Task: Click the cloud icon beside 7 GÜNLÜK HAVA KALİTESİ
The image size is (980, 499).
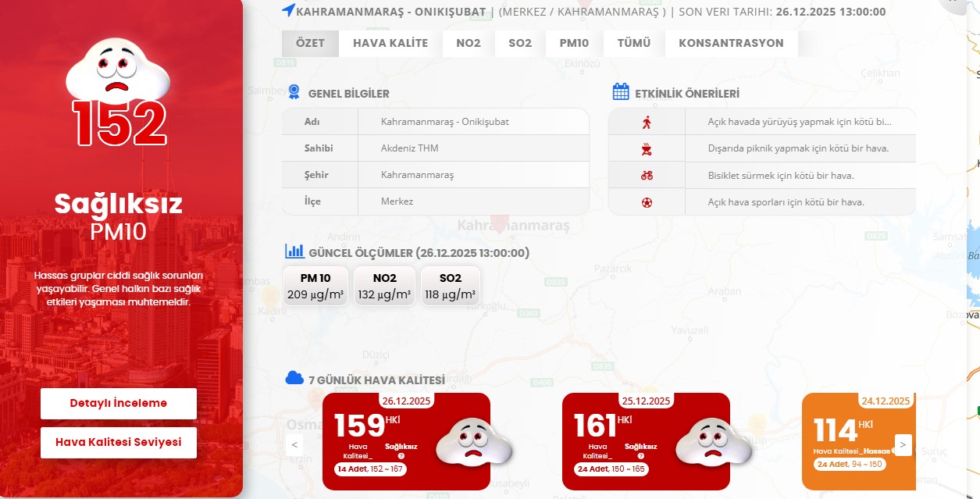Action: click(294, 376)
